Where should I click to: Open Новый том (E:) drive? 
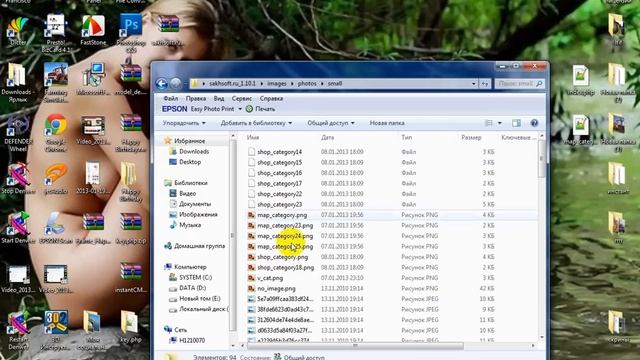pyautogui.click(x=200, y=299)
